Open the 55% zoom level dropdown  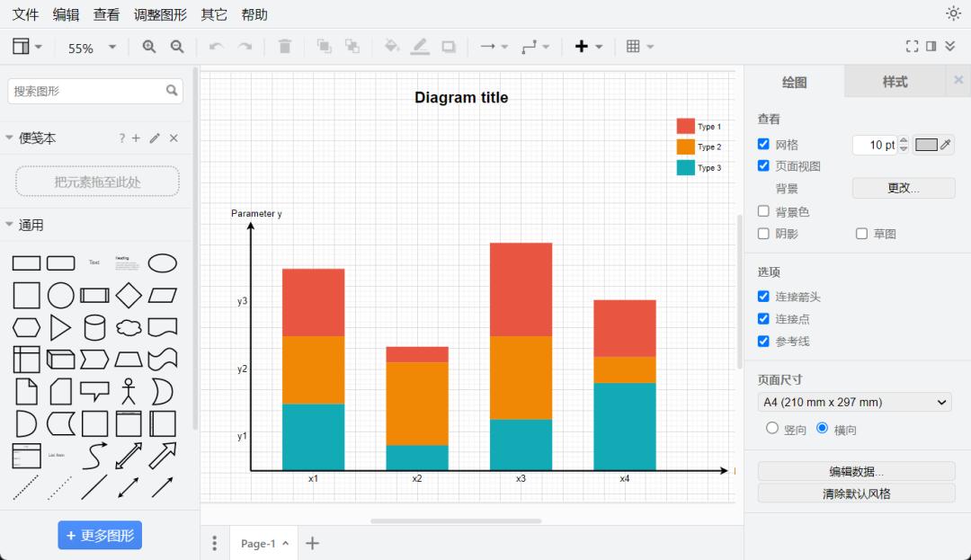[91, 48]
